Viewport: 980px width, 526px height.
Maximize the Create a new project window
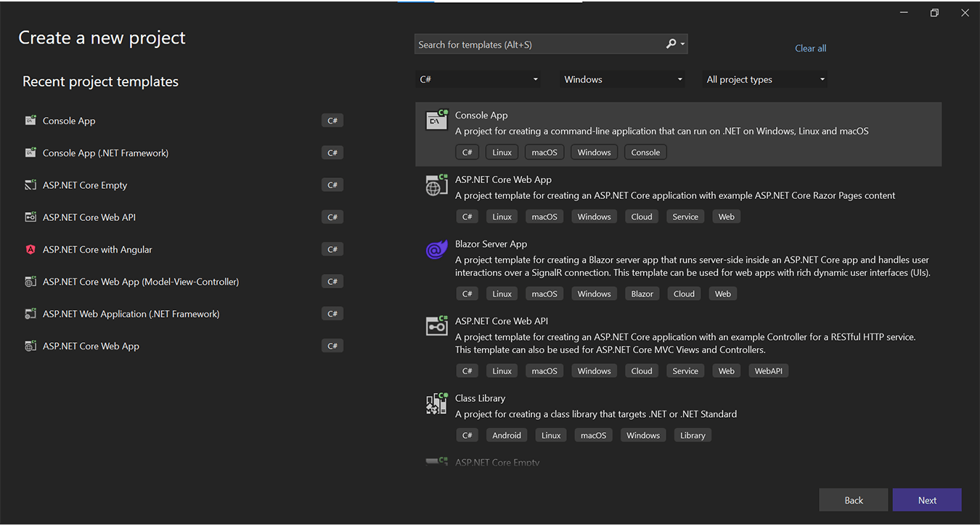tap(934, 13)
